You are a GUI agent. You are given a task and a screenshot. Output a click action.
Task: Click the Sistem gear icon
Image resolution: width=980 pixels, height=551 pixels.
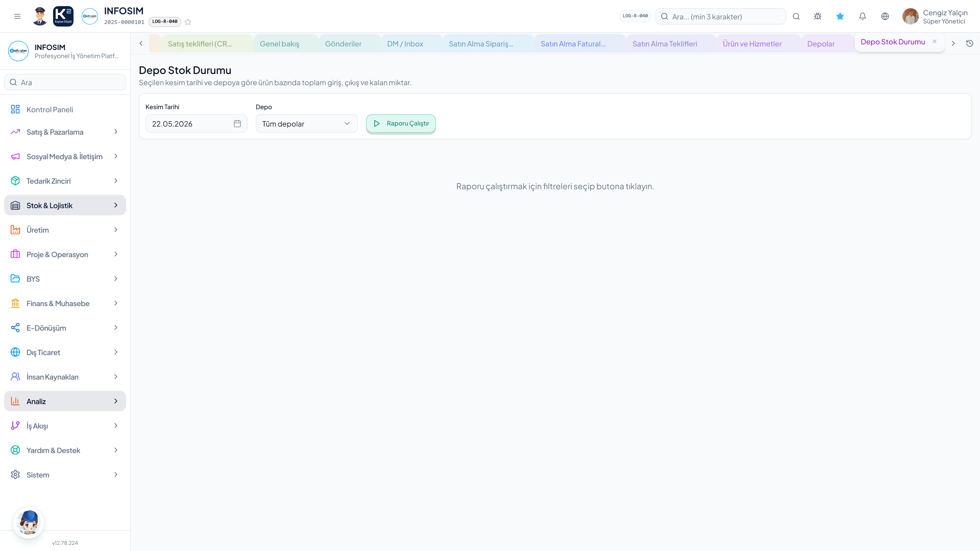coord(15,474)
